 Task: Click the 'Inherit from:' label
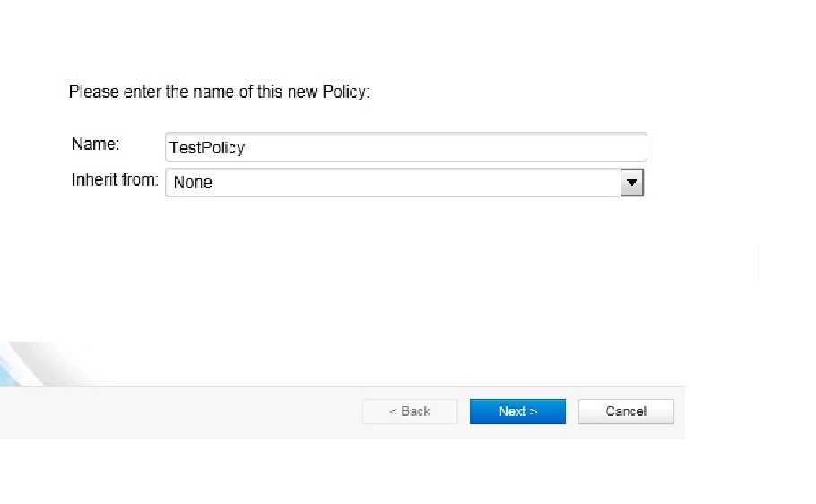pos(115,179)
